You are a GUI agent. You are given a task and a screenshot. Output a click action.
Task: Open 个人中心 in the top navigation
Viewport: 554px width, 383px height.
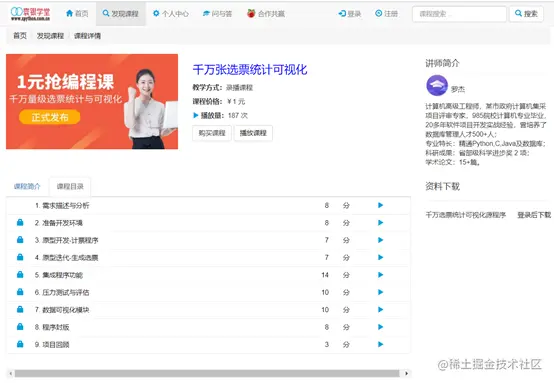(x=171, y=13)
